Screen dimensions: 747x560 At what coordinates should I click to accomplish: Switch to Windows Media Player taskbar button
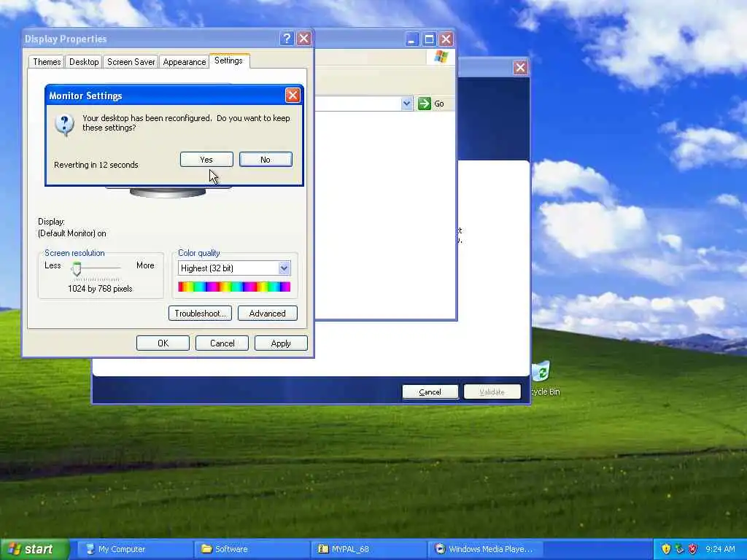click(487, 549)
